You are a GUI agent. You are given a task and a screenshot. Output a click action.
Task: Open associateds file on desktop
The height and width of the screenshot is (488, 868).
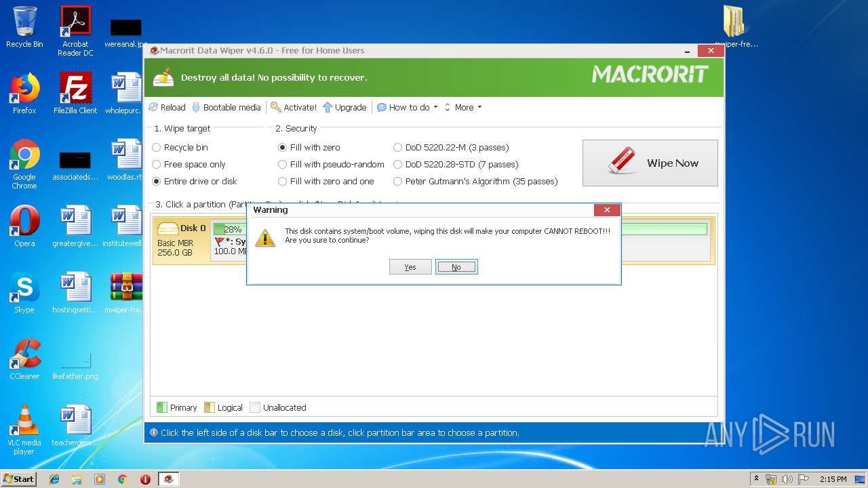(75, 164)
